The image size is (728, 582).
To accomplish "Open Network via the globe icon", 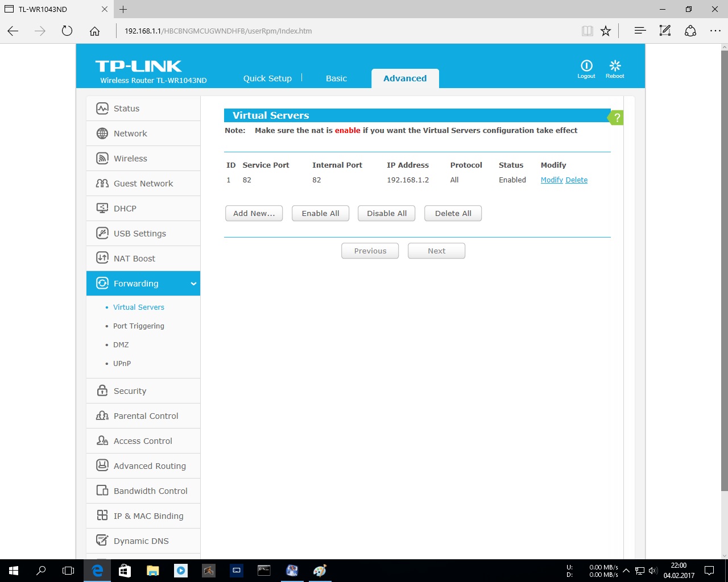I will tap(102, 134).
